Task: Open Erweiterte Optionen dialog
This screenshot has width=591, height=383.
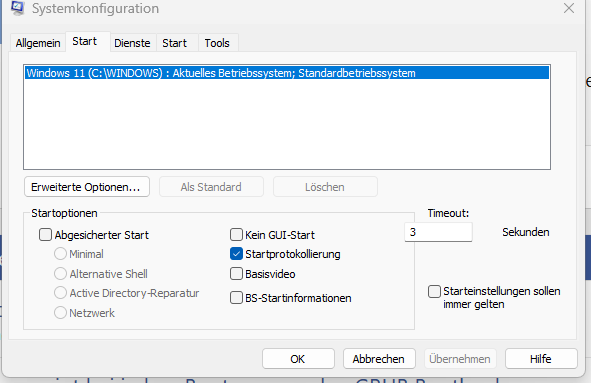Action: point(87,187)
